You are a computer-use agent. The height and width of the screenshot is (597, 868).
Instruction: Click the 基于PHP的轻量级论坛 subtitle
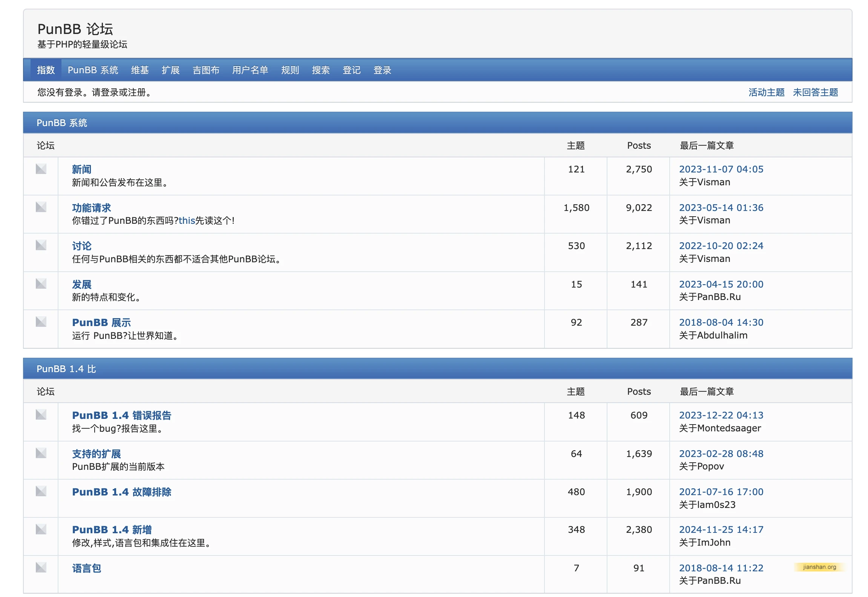click(x=82, y=45)
